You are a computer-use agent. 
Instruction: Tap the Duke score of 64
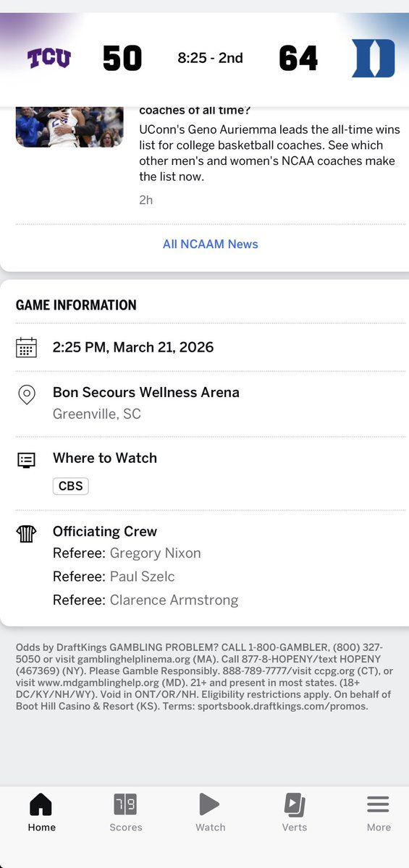click(x=298, y=59)
